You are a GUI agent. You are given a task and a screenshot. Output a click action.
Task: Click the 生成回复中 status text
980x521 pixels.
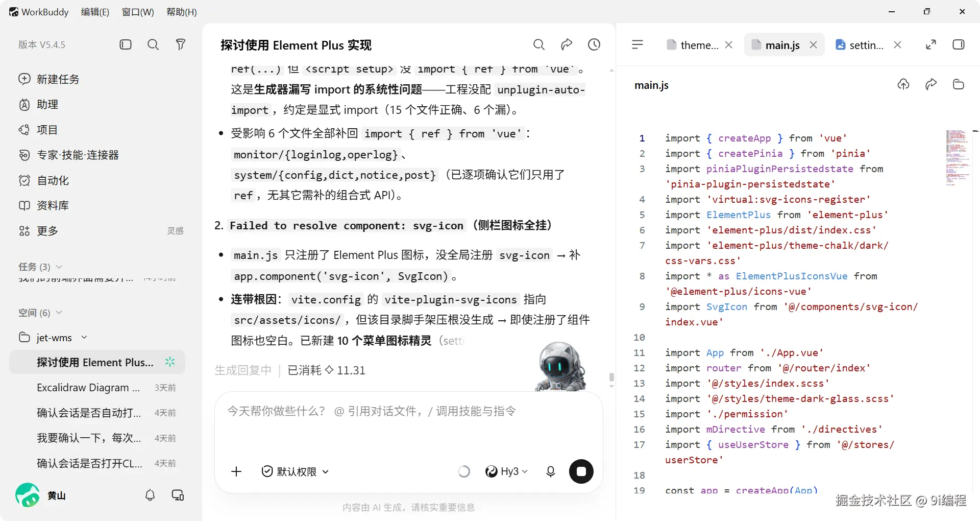(243, 370)
